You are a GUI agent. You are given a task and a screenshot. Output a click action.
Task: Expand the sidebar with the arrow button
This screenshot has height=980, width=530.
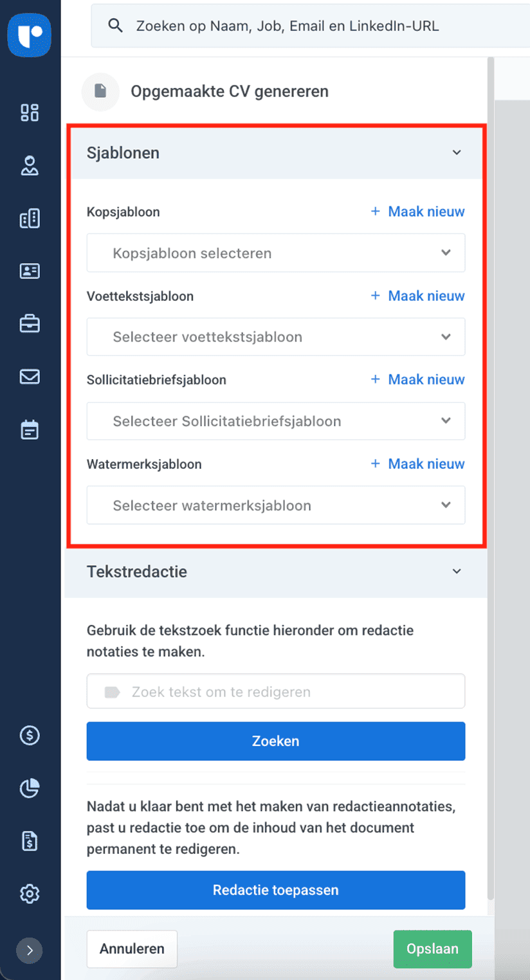pos(30,950)
